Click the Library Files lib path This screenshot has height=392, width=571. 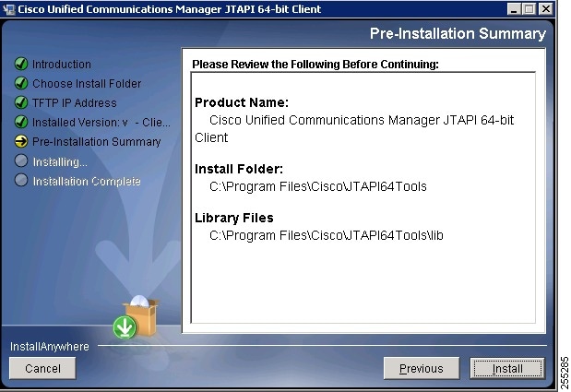(327, 235)
